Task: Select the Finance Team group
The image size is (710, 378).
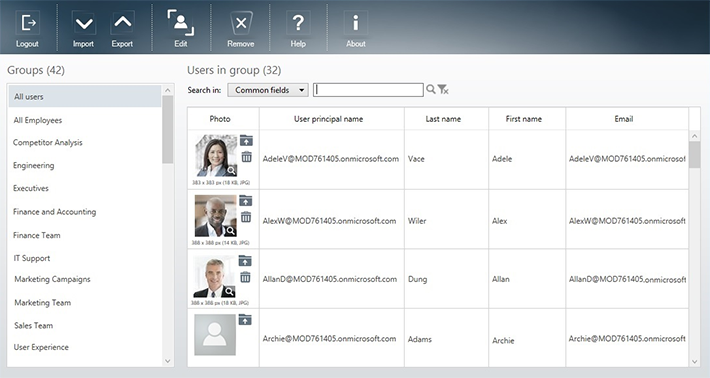Action: point(37,235)
